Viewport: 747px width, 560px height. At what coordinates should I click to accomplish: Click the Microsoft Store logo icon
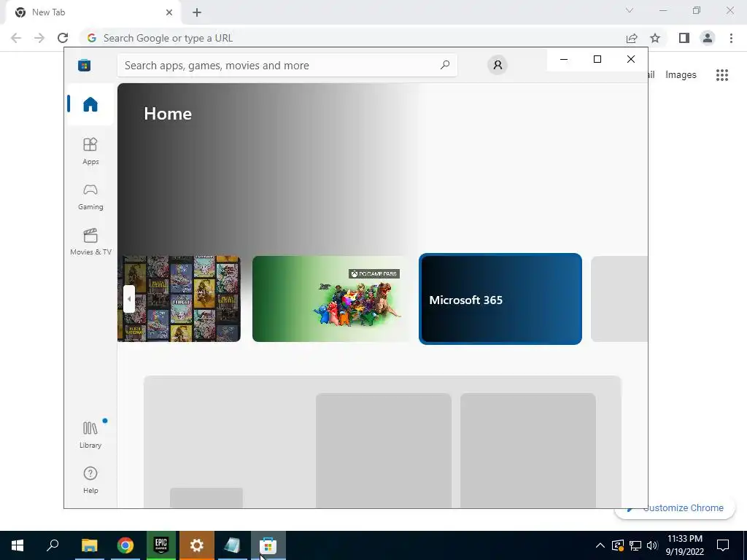(x=85, y=65)
